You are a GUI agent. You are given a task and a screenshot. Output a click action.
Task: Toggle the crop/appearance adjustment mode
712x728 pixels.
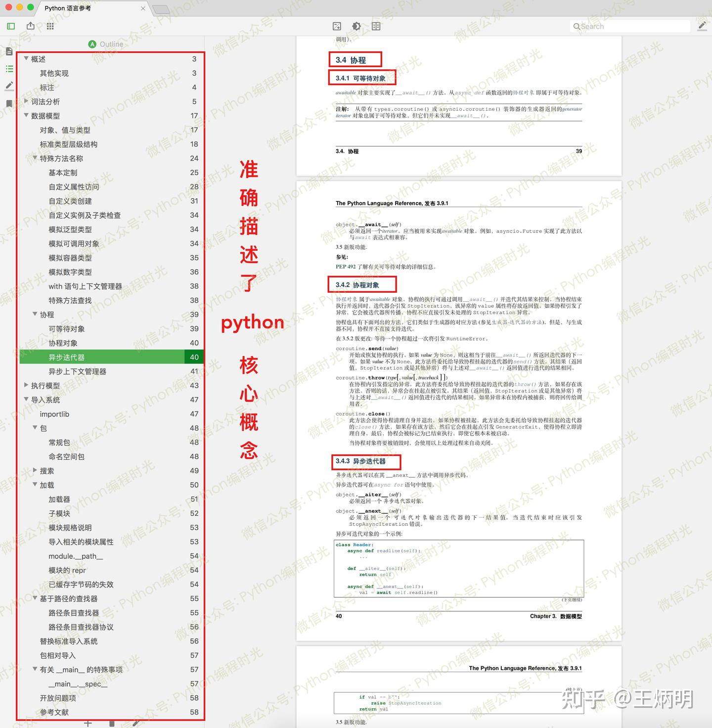337,26
